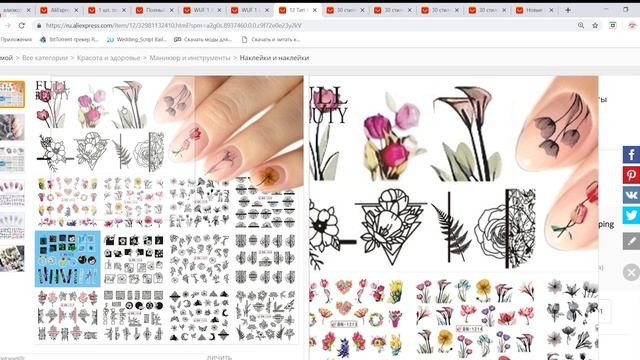The width and height of the screenshot is (640, 360).
Task: Close the 'Новые' tab
Action: click(551, 10)
